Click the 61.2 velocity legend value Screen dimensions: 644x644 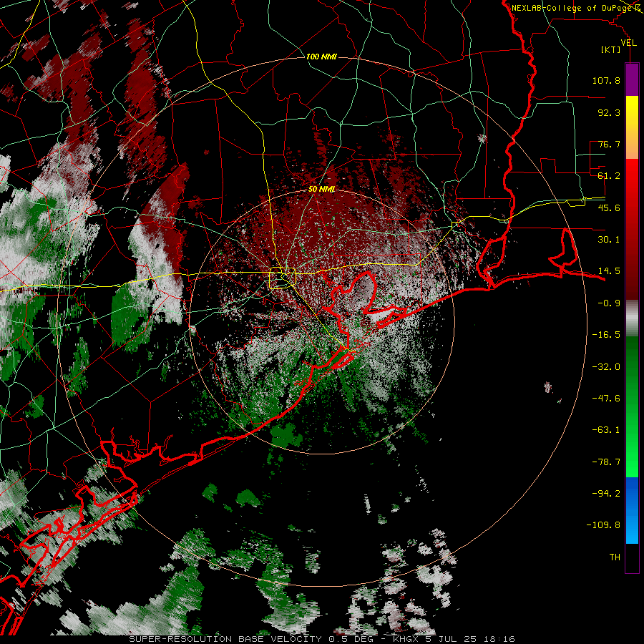coord(609,176)
